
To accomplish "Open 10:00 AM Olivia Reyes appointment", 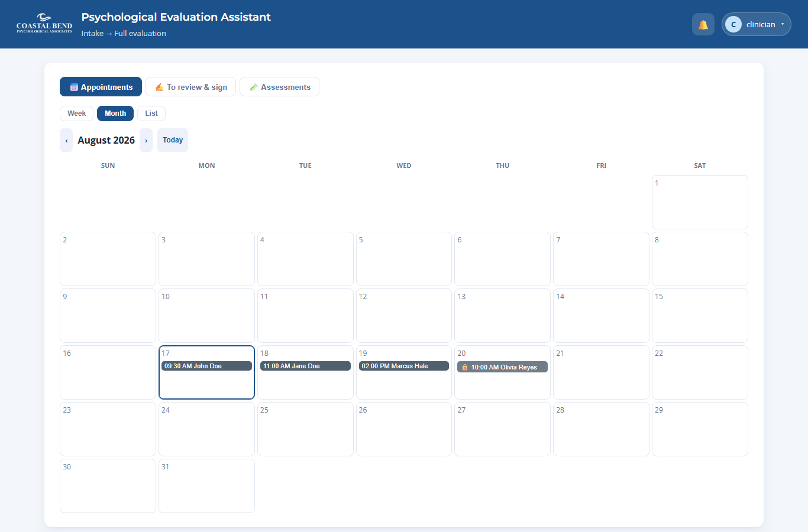I will (x=502, y=367).
